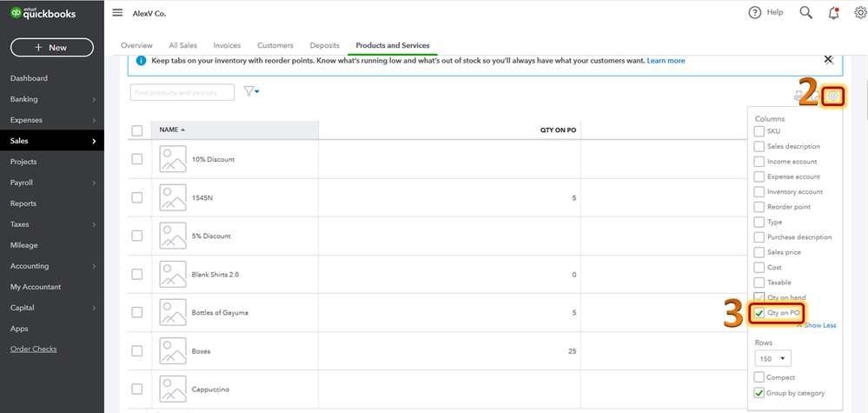Click the table settings gear icon
The image size is (868, 413).
[833, 97]
